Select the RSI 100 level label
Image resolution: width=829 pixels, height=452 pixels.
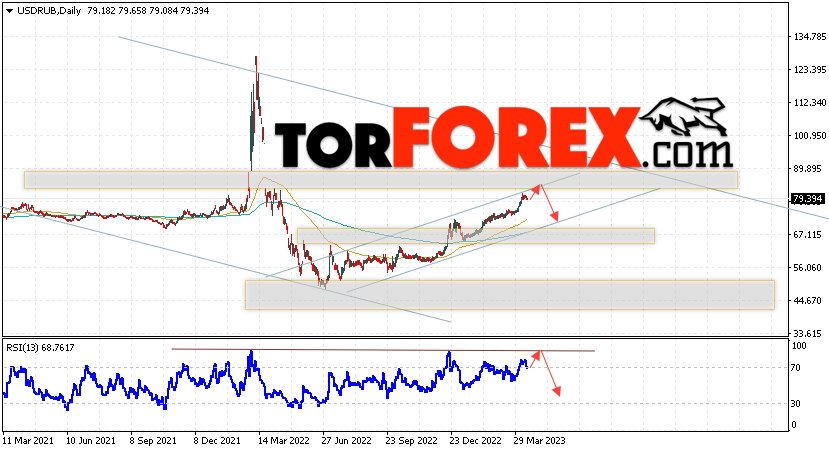click(x=799, y=346)
